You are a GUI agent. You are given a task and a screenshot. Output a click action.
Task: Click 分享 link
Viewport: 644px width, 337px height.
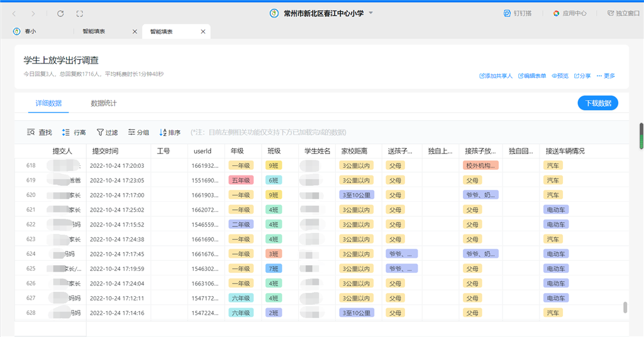(582, 76)
